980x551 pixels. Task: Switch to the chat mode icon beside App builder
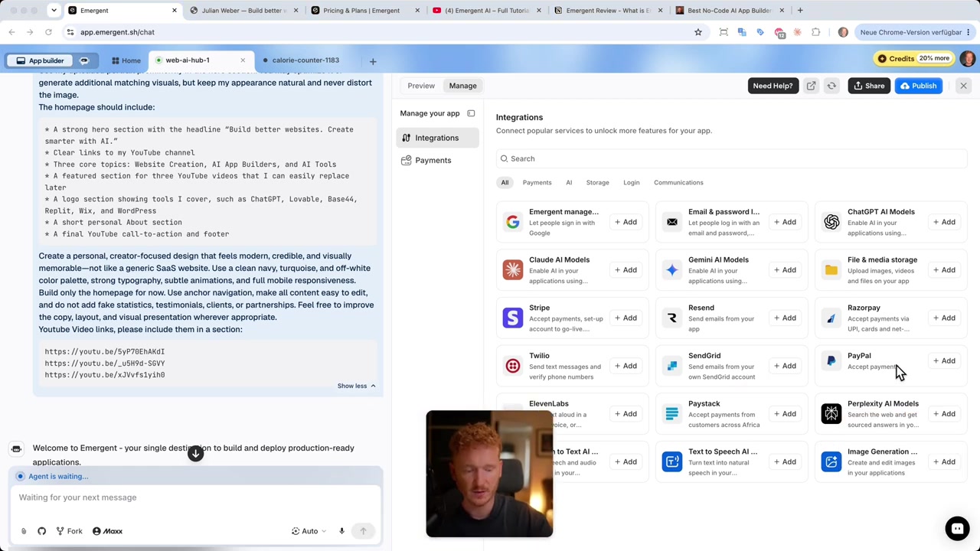pos(84,60)
